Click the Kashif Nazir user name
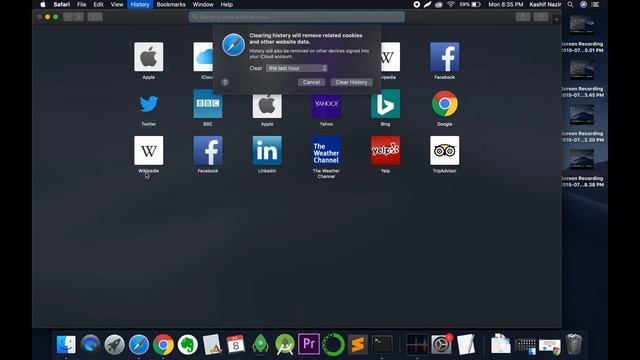Screen dimensions: 640x360 point(545,4)
